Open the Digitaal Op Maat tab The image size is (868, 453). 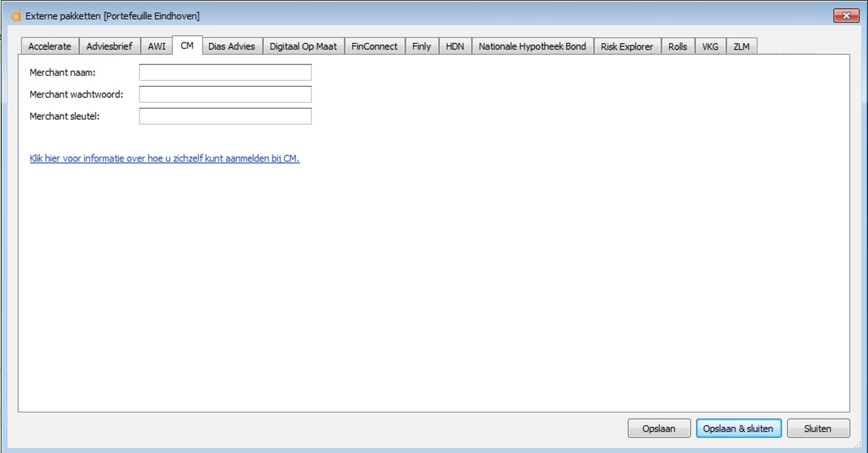pyautogui.click(x=304, y=46)
